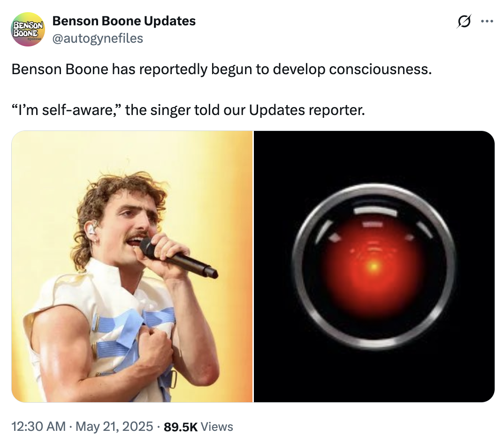Click the Benson Boone Updates display name
The width and height of the screenshot is (504, 444).
pos(124,21)
